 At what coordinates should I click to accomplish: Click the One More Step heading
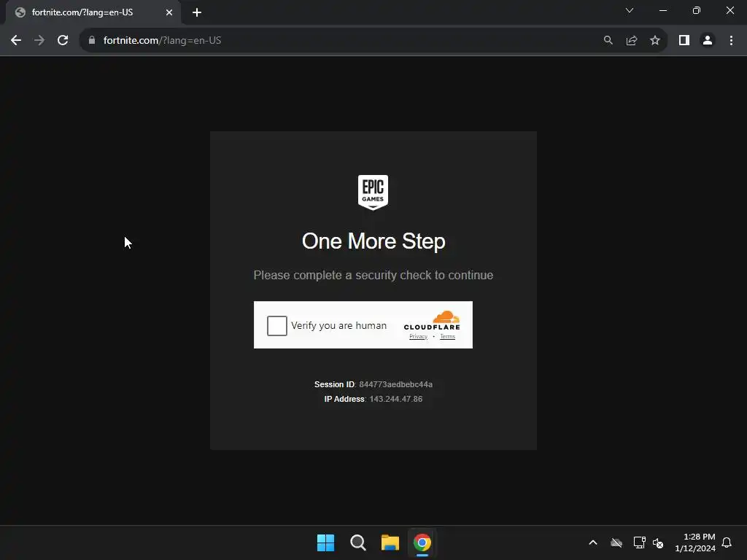click(x=373, y=241)
